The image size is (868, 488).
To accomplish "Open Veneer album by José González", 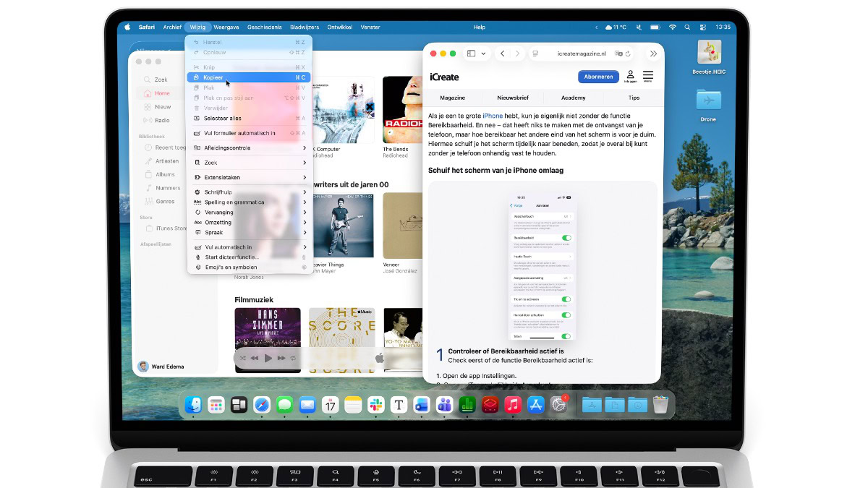I will [402, 225].
